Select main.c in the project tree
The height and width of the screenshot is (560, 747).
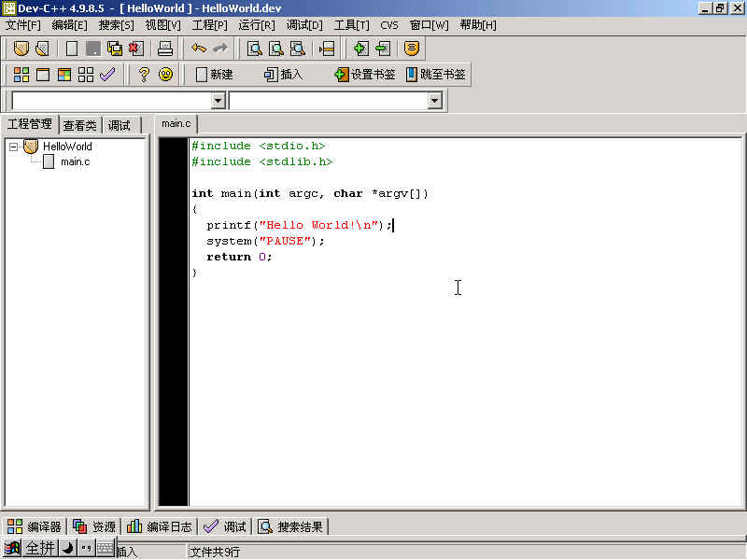point(75,162)
